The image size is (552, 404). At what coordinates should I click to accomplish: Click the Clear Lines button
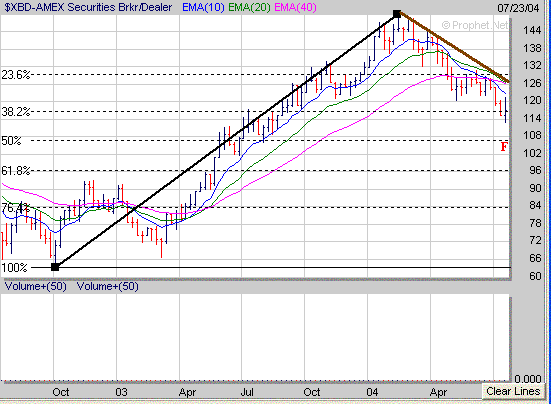(513, 391)
